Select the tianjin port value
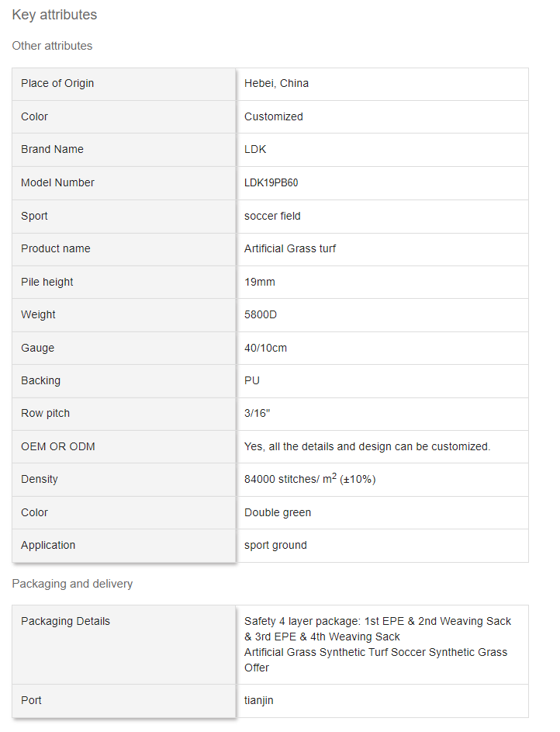Screen dimensions: 560x732 (258, 700)
